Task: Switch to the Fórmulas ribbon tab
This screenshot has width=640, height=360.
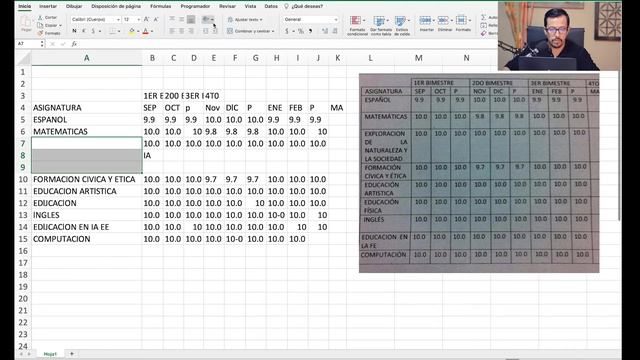Action: 160,6
